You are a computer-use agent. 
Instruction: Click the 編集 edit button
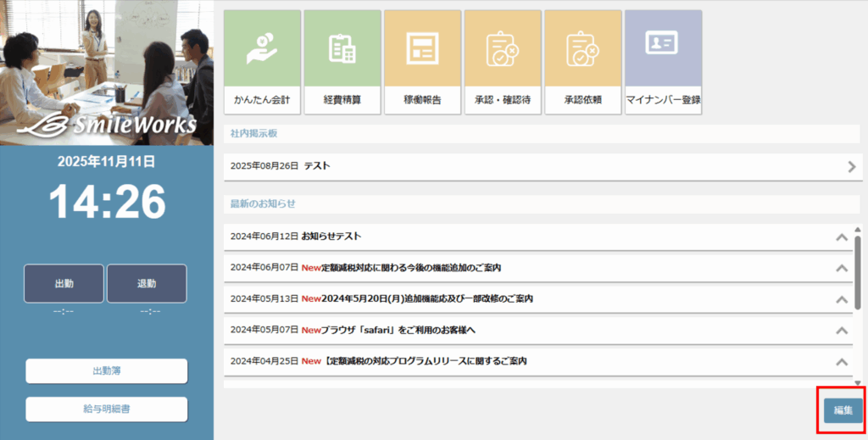click(x=843, y=410)
